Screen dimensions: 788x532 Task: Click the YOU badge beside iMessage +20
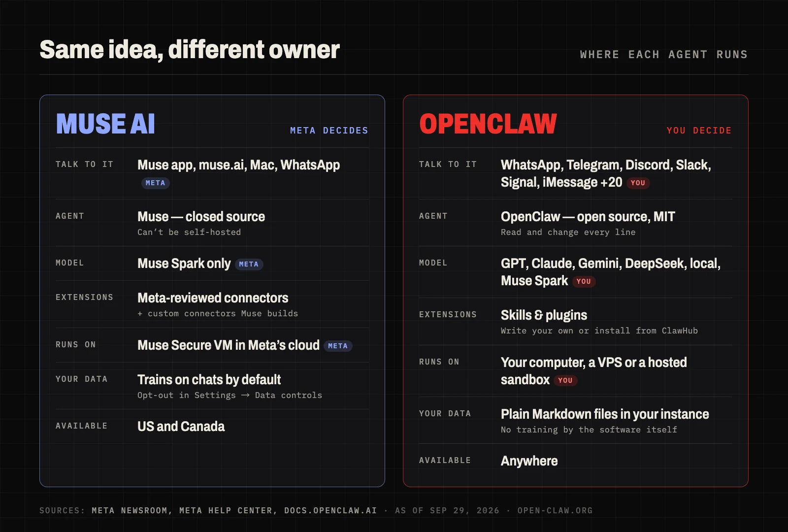(x=638, y=183)
